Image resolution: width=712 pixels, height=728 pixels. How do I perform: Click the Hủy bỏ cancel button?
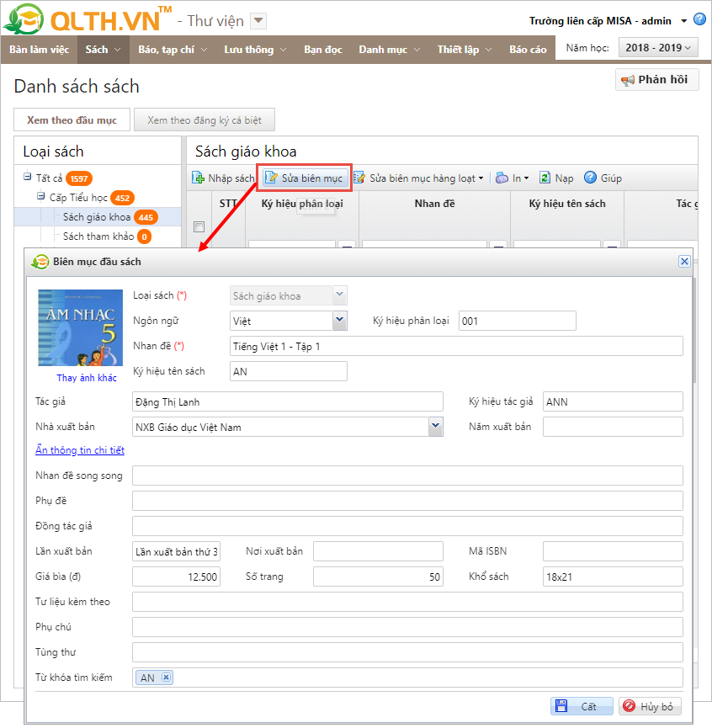click(x=651, y=706)
